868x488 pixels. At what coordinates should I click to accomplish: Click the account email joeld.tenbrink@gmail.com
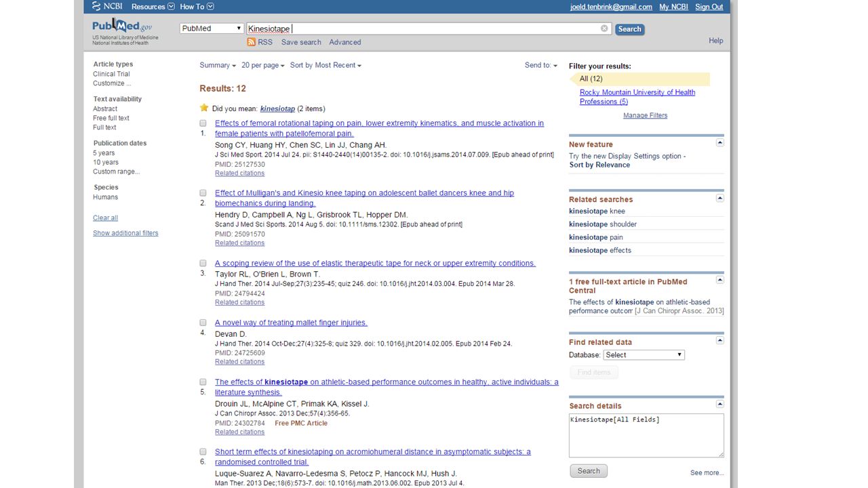(x=611, y=7)
